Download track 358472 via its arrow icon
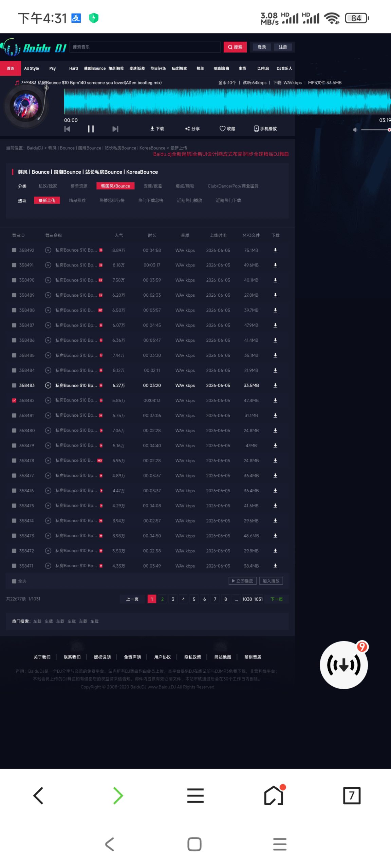Image resolution: width=391 pixels, height=868 pixels. tap(275, 551)
